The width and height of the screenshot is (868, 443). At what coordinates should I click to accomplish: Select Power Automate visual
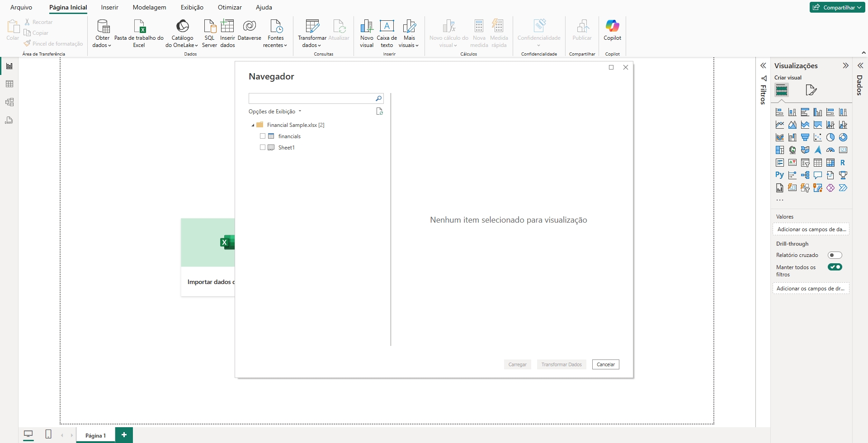(x=843, y=188)
